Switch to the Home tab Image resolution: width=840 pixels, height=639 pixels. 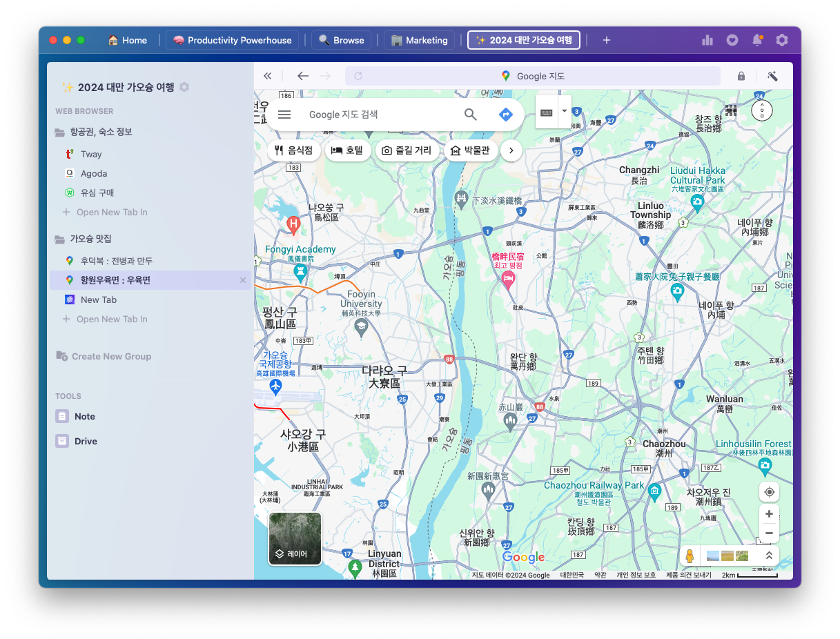[x=127, y=40]
